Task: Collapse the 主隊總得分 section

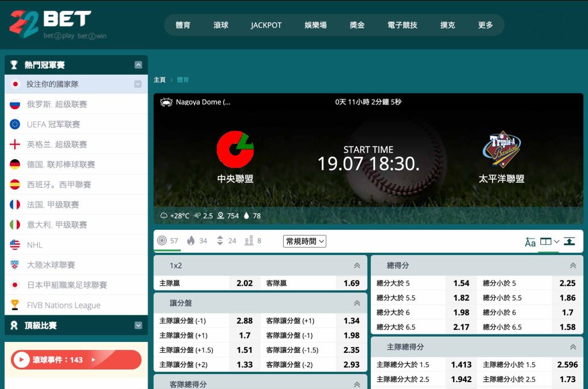Action: click(x=573, y=347)
